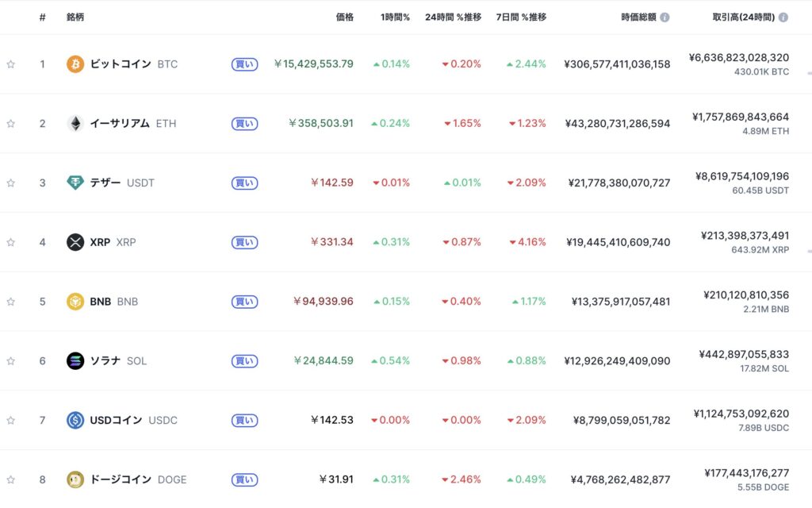The width and height of the screenshot is (812, 508).
Task: Click USDC price ¥142.53
Action: pyautogui.click(x=332, y=420)
